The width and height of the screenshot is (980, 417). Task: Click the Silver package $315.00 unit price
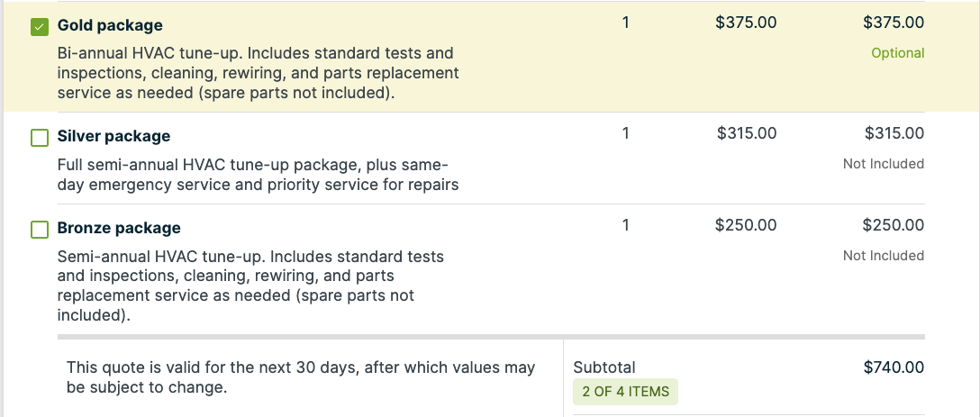(747, 133)
